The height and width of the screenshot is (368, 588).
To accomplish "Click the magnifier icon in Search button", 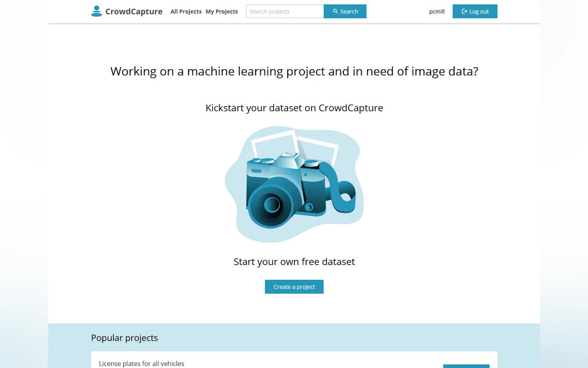I will 335,11.
